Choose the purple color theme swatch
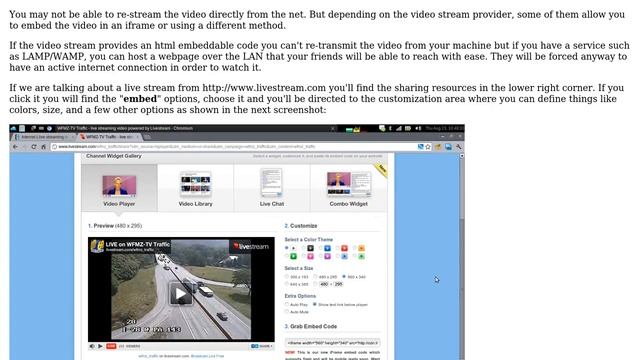This screenshot has width=640, height=360. click(x=327, y=256)
